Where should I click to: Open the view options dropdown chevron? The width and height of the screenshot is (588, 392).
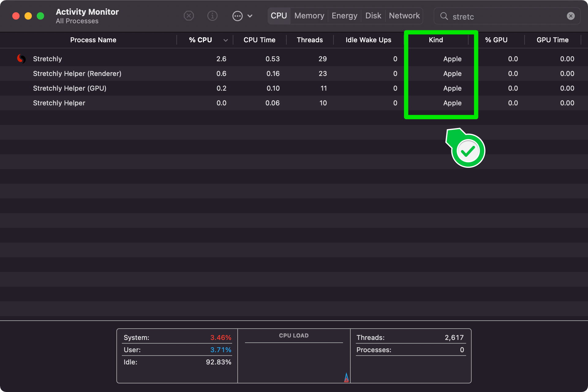coord(250,16)
